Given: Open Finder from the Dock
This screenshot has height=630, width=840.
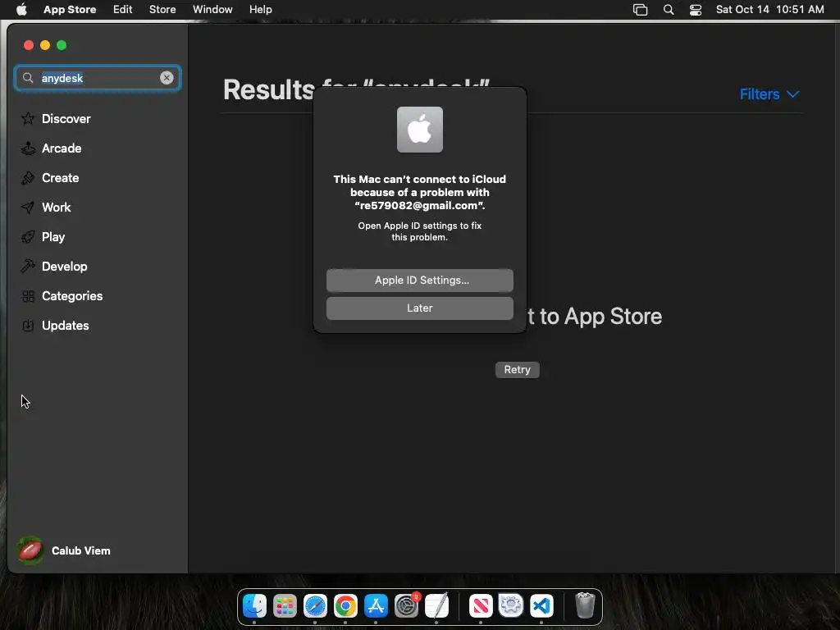Looking at the screenshot, I should [x=254, y=606].
